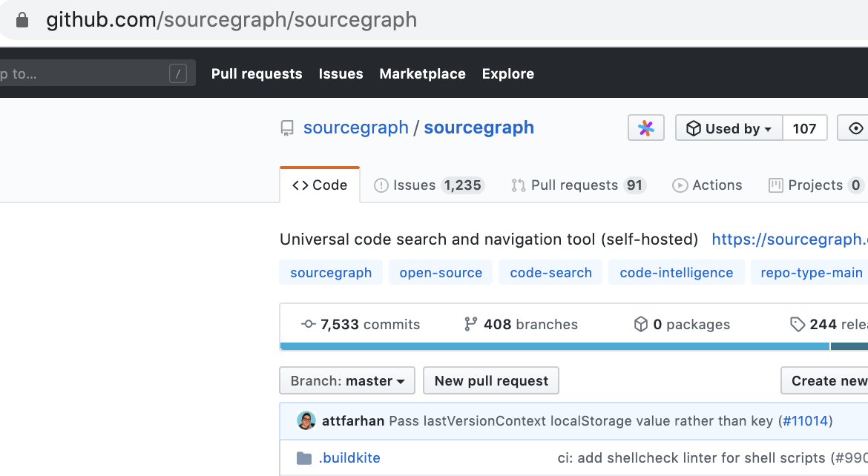868x476 pixels.
Task: Switch to the Issues tab
Action: pos(427,185)
